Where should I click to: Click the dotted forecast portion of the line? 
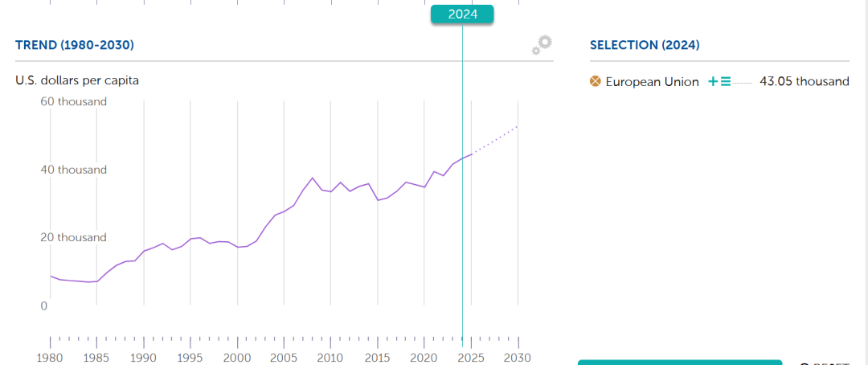(494, 141)
